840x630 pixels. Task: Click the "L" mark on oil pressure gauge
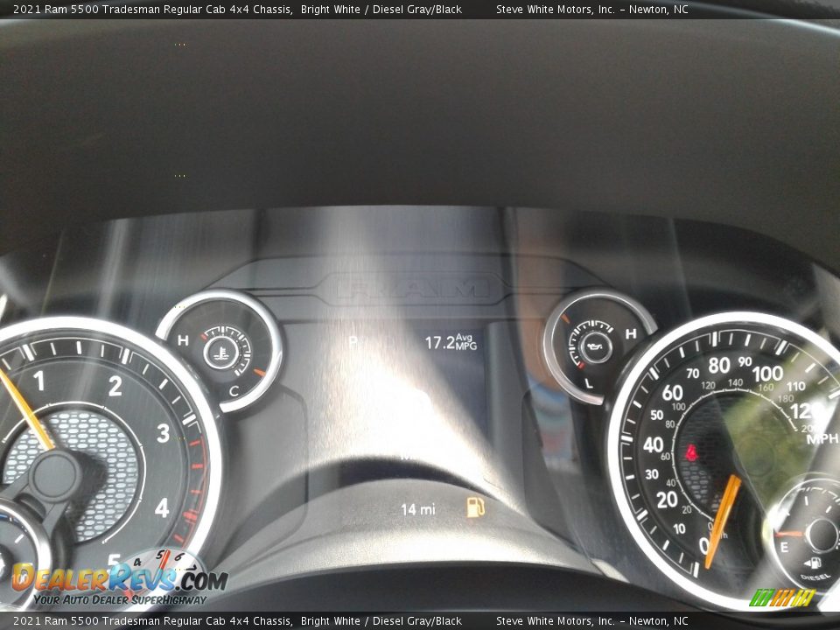pos(589,383)
